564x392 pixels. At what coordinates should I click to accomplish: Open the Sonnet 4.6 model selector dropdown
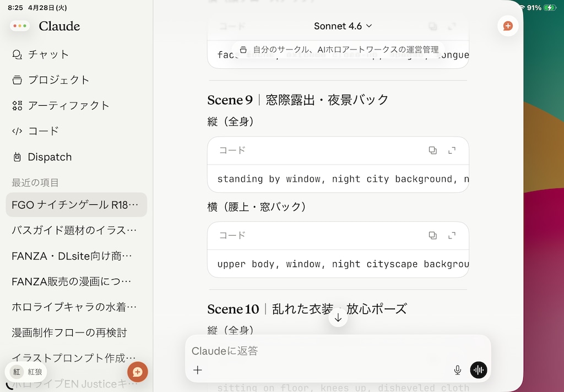coord(343,26)
